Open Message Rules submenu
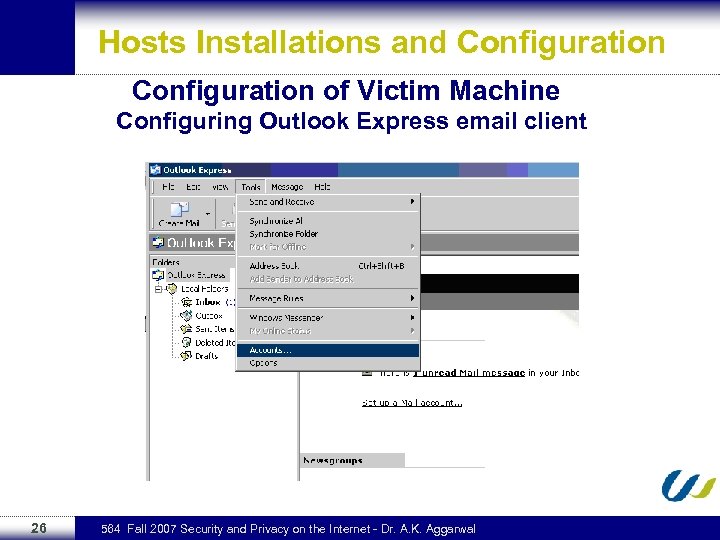This screenshot has width=720, height=540. pos(328,298)
